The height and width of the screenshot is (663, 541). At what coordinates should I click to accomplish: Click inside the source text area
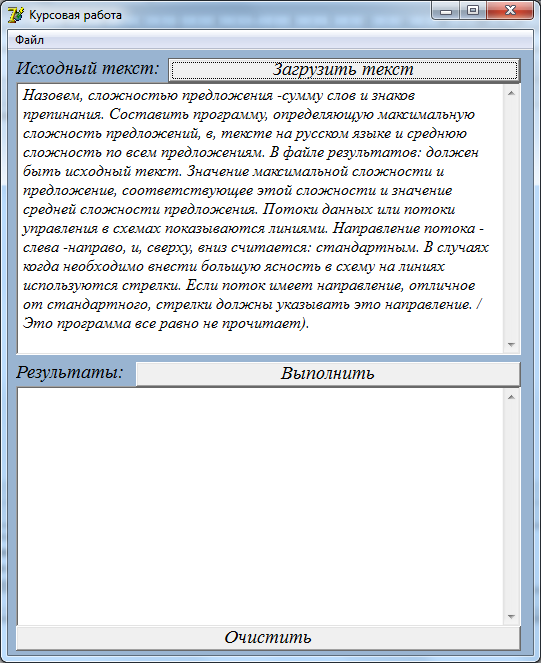260,219
